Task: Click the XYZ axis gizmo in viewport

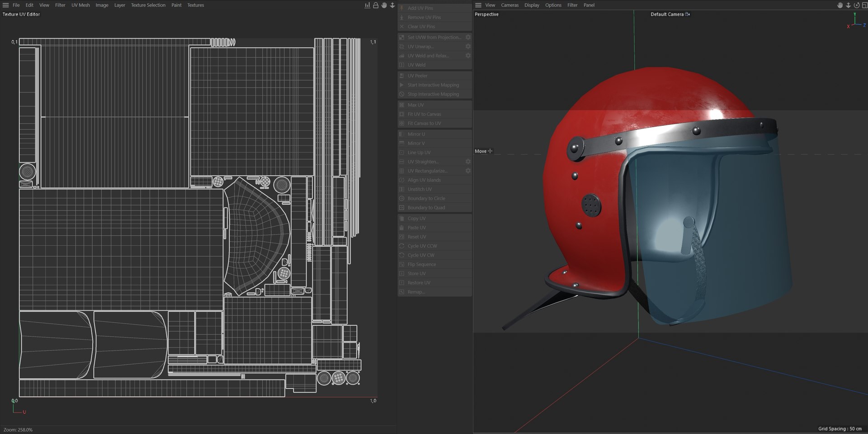Action: click(856, 21)
